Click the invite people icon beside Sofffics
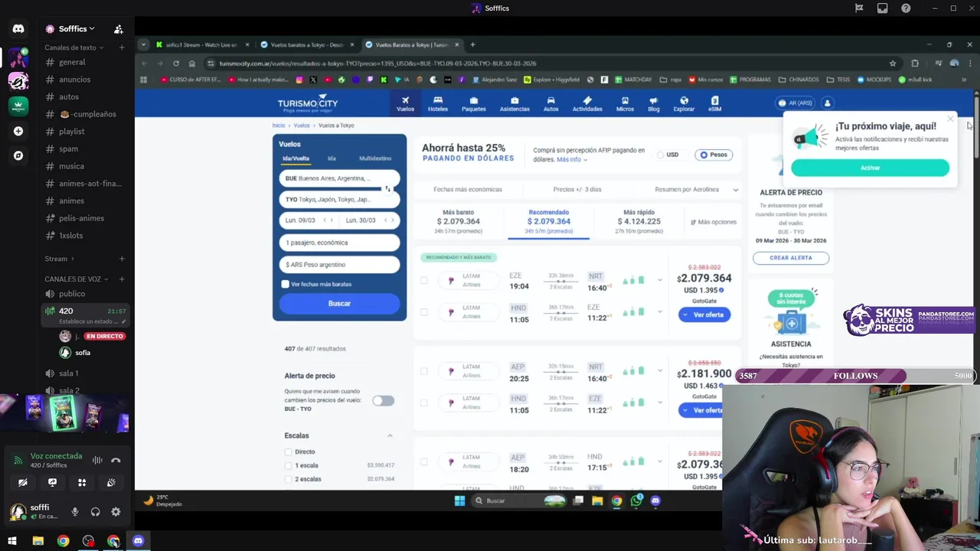The height and width of the screenshot is (551, 980). (118, 29)
